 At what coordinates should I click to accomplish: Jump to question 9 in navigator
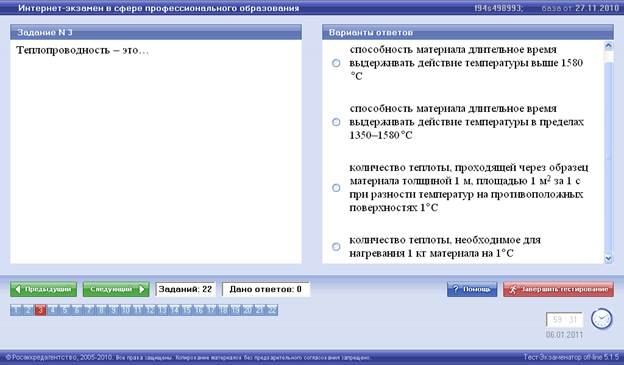coord(114,310)
